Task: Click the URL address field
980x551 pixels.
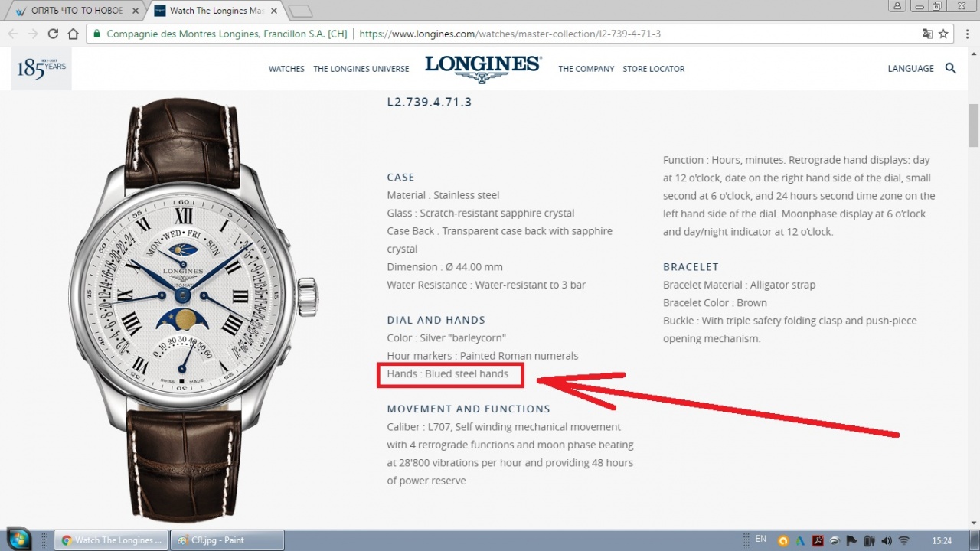Action: pos(505,34)
